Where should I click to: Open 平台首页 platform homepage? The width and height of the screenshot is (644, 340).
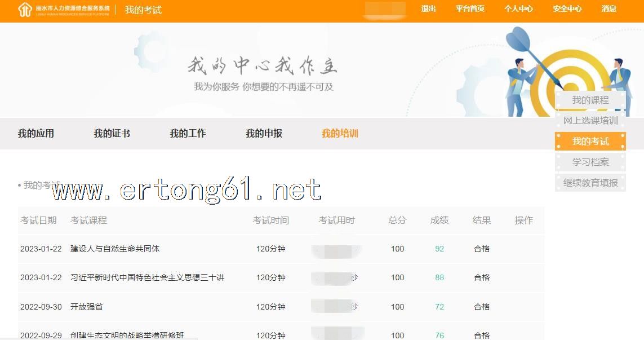470,9
